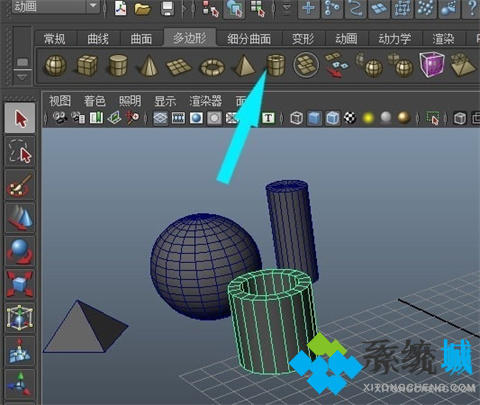Choose the Scale tool in the toolbox

[x=20, y=284]
